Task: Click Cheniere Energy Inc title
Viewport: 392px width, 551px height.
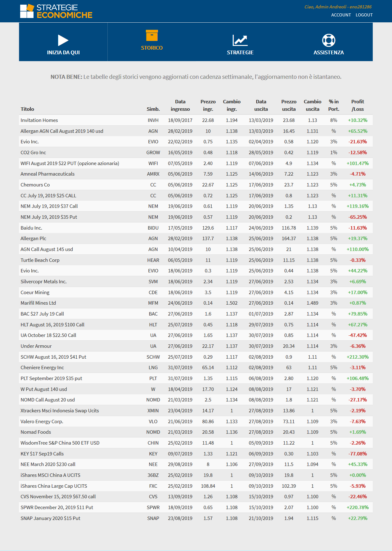Action: tap(42, 367)
